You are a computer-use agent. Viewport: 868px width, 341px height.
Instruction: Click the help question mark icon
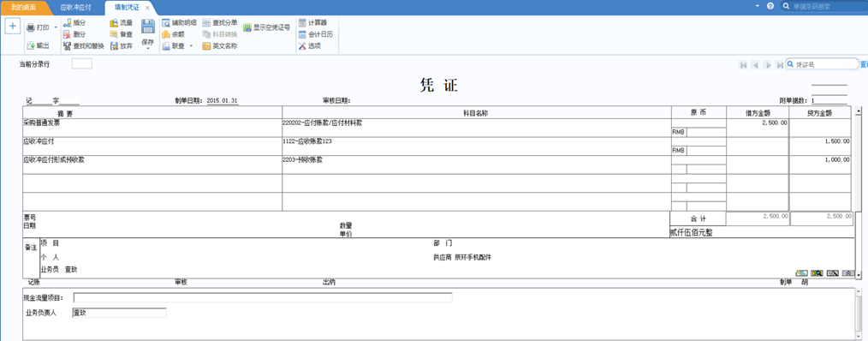tap(770, 6)
